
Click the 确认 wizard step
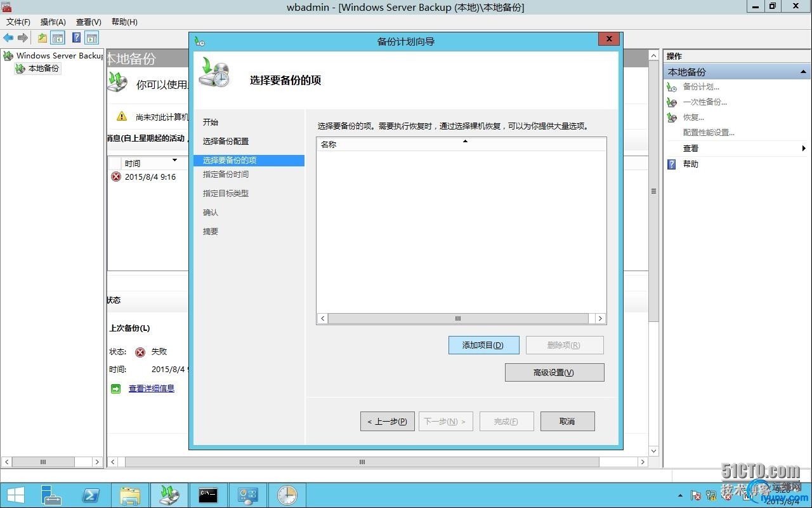pos(211,213)
